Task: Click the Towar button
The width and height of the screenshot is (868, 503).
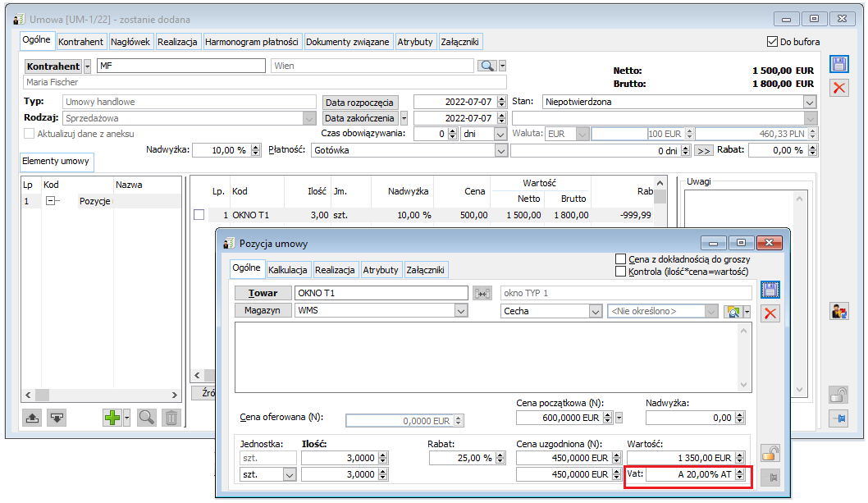Action: click(263, 293)
